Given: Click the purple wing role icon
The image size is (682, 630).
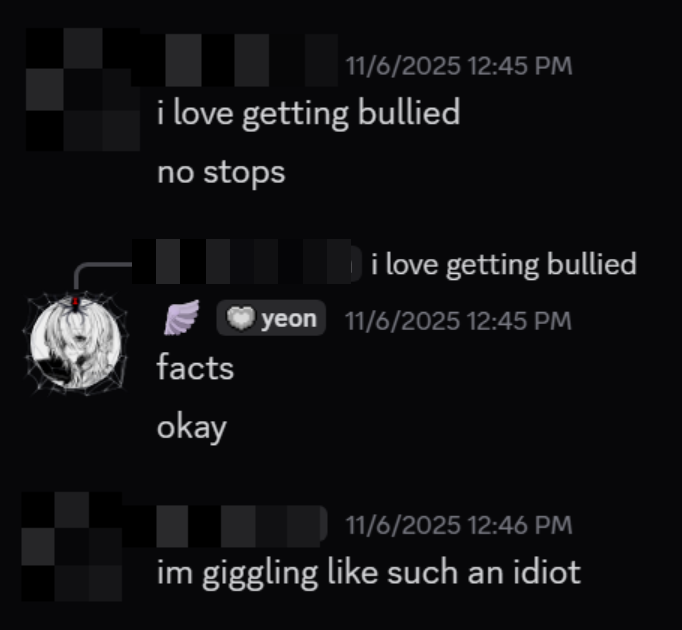Looking at the screenshot, I should [181, 318].
